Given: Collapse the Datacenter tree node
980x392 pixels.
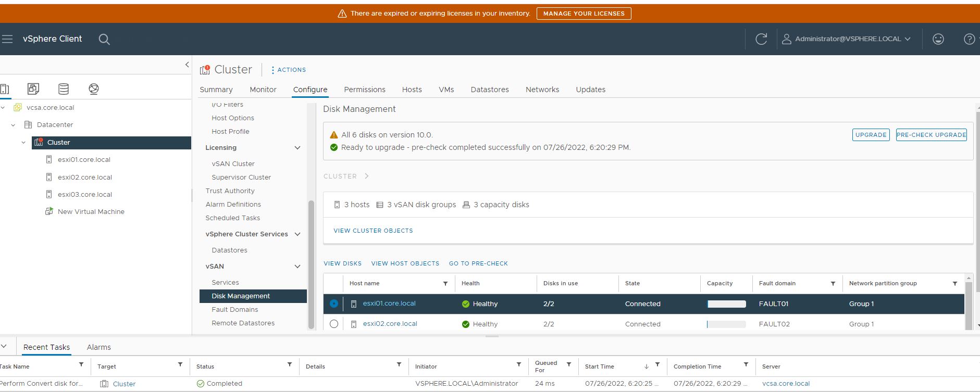Looking at the screenshot, I should tap(14, 125).
